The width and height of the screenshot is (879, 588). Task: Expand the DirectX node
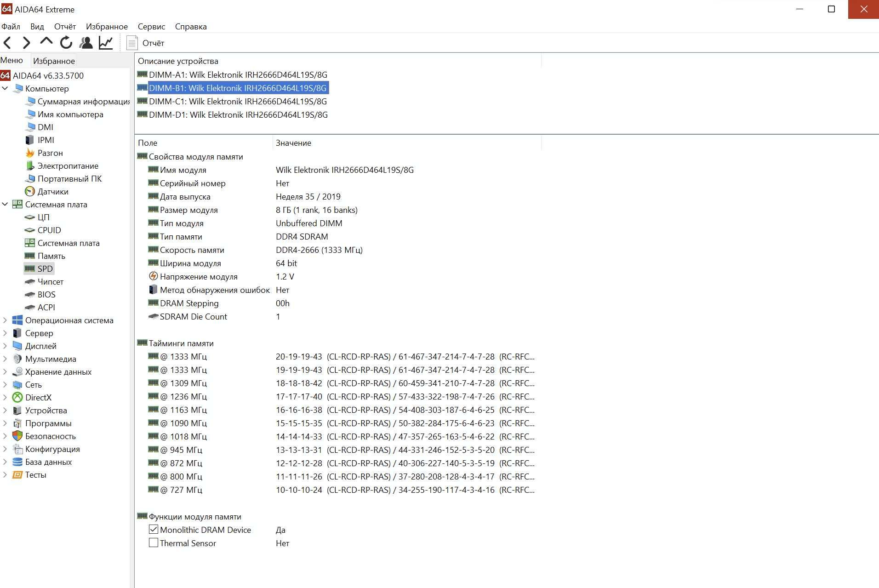5,397
